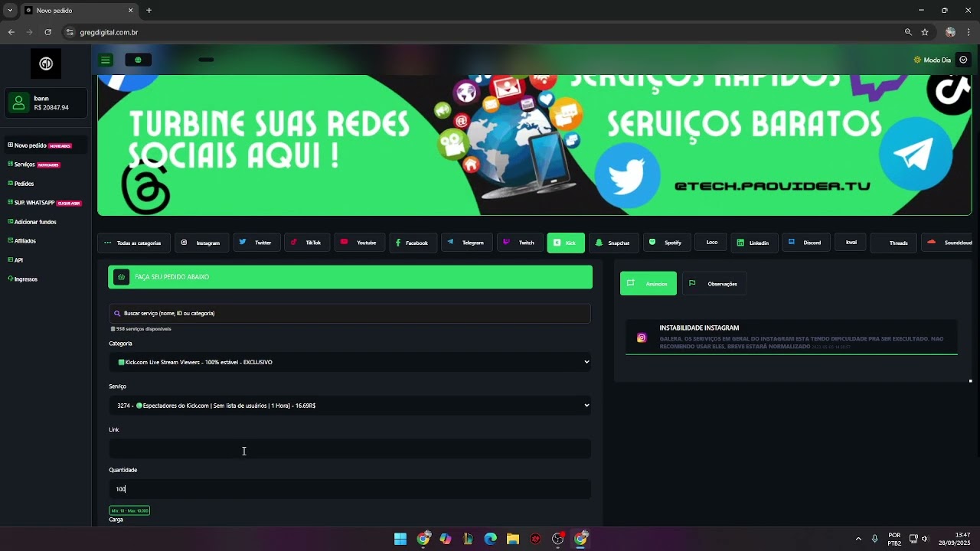Click the browser back arrow

coord(11,32)
